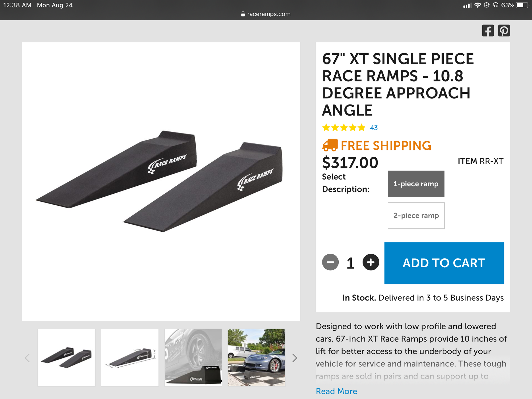Viewport: 532px width, 399px height.
Task: Advance carousel with right chevron
Action: click(294, 358)
